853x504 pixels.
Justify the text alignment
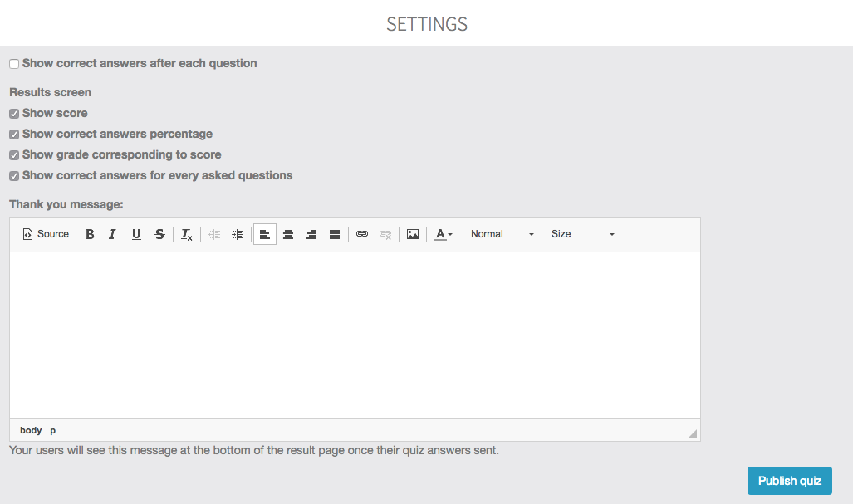[x=335, y=234]
